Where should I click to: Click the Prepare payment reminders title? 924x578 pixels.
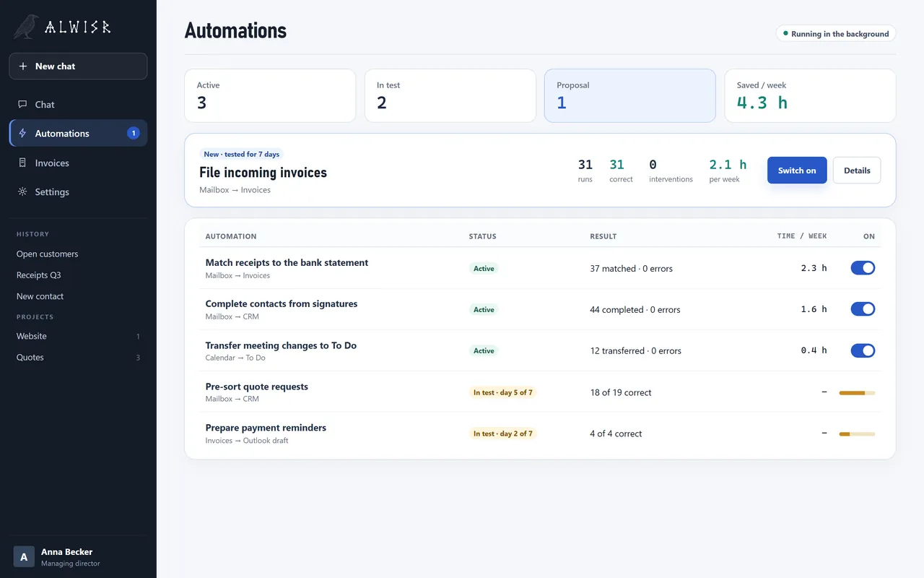[x=266, y=428]
